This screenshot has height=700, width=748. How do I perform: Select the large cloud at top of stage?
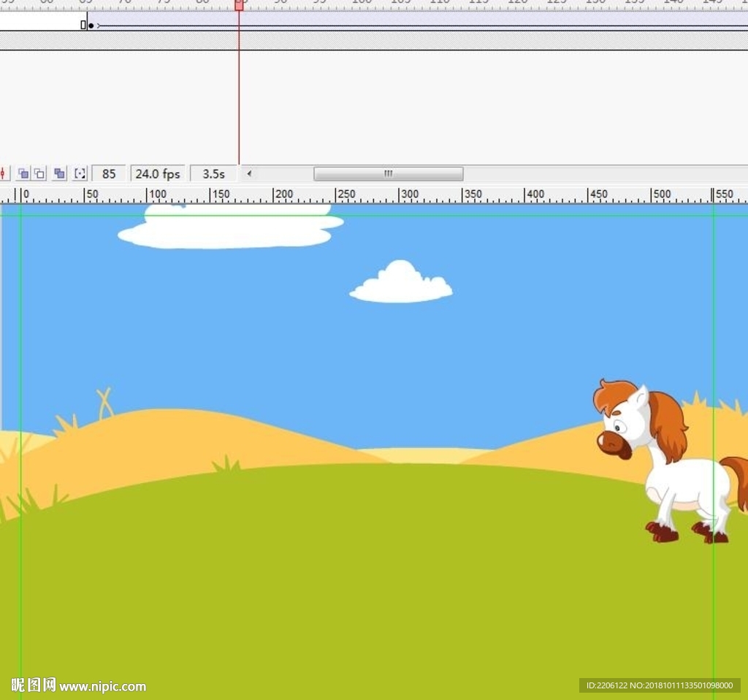tap(230, 230)
